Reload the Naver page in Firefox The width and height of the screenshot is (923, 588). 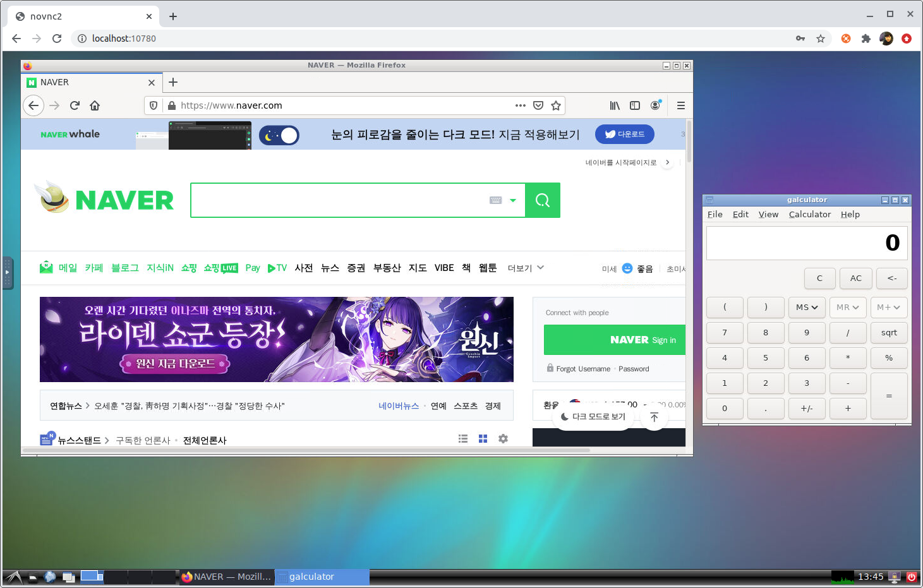pos(75,105)
